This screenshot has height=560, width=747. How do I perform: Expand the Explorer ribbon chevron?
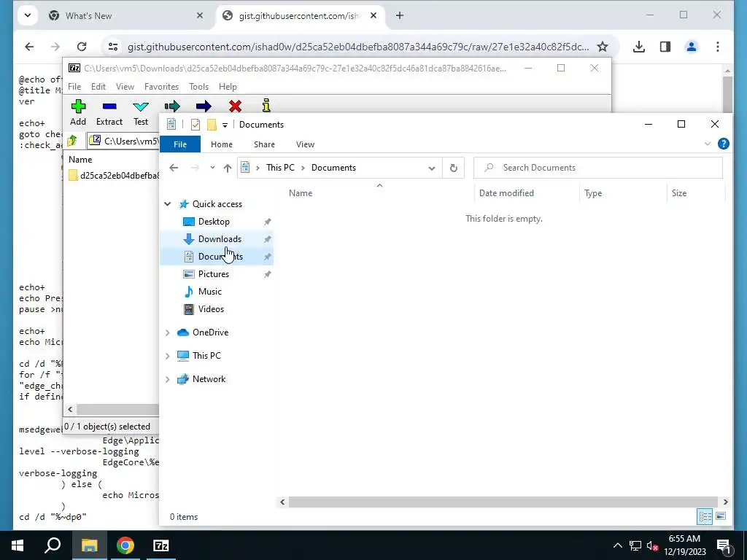708,144
